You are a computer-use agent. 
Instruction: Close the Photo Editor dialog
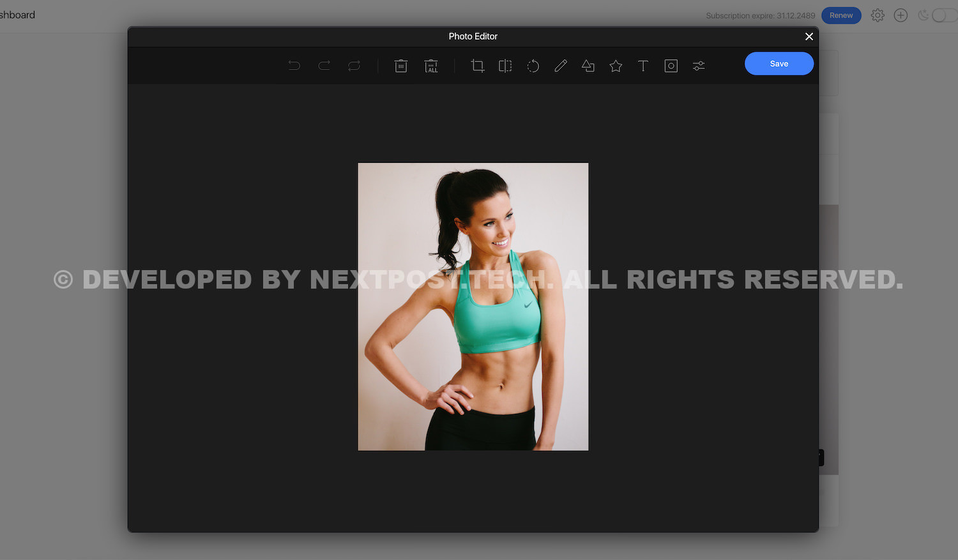pyautogui.click(x=809, y=36)
